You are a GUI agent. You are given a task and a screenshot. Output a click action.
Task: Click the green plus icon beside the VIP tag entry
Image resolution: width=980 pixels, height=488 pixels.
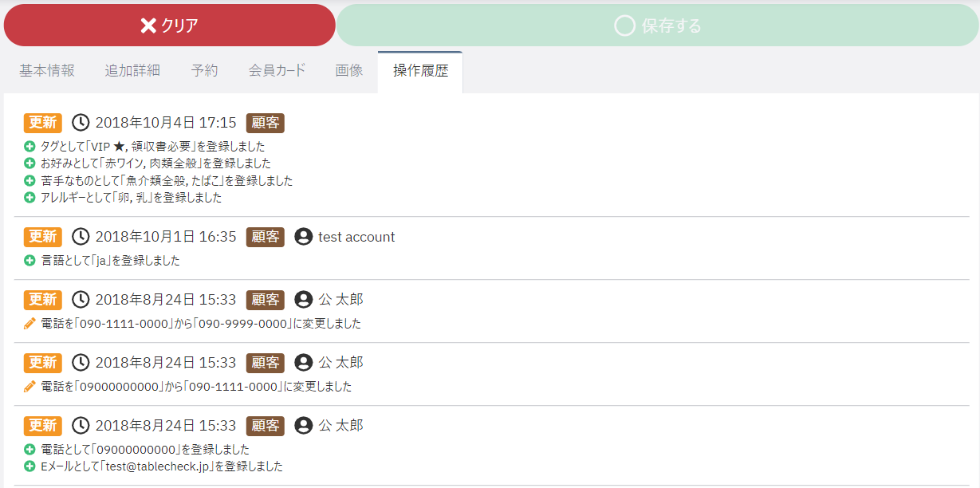coord(30,147)
